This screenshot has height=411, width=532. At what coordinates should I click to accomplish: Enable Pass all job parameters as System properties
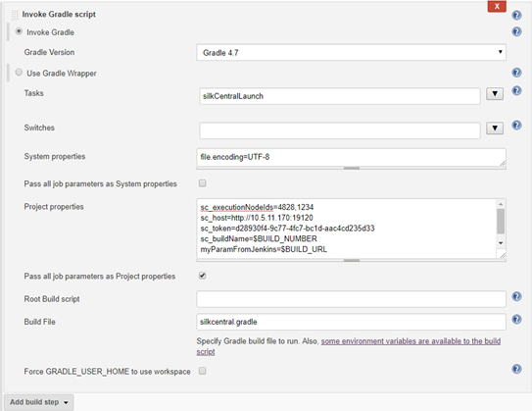(x=202, y=183)
